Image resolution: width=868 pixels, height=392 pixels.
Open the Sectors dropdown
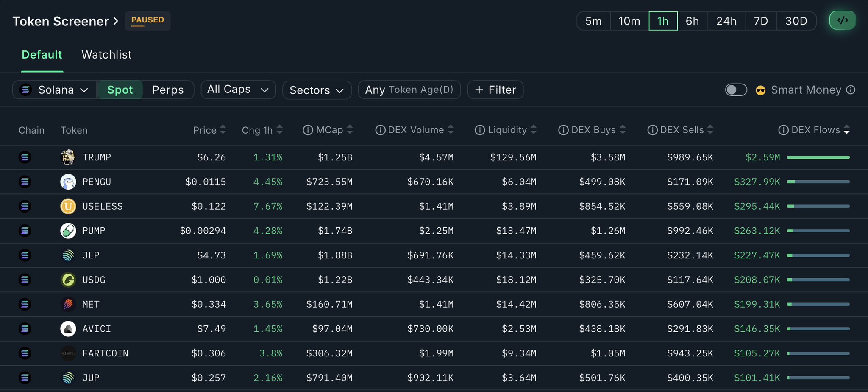click(x=317, y=90)
